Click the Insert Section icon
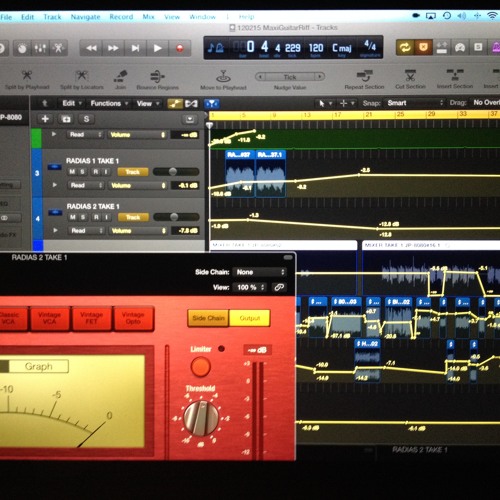The height and width of the screenshot is (500, 500). click(455, 75)
